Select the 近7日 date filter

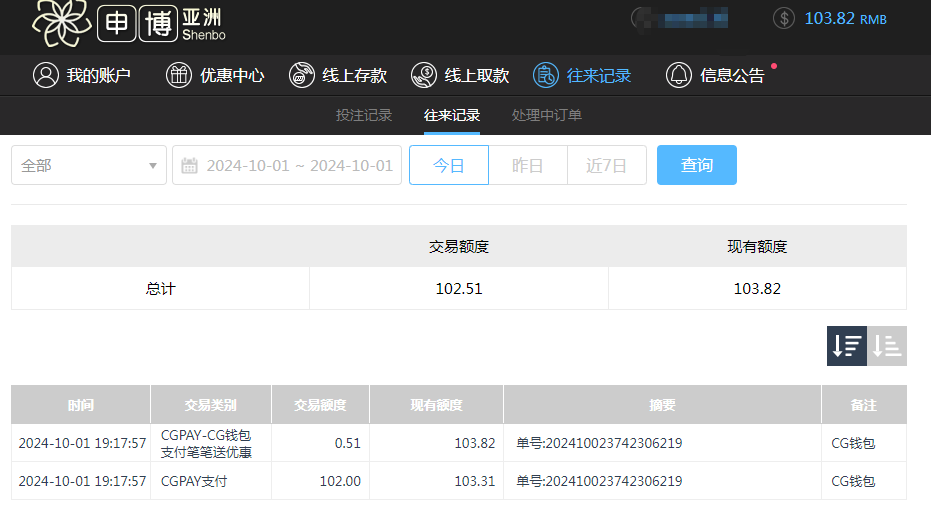click(606, 165)
